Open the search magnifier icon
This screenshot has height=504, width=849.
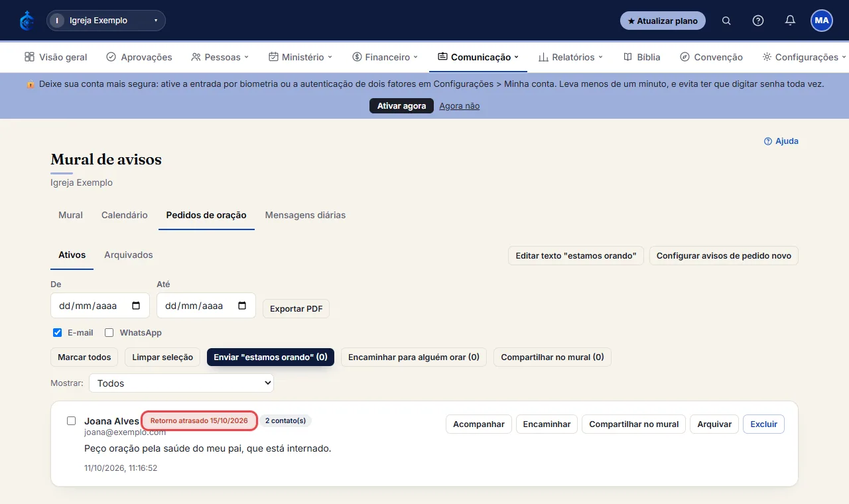click(726, 21)
